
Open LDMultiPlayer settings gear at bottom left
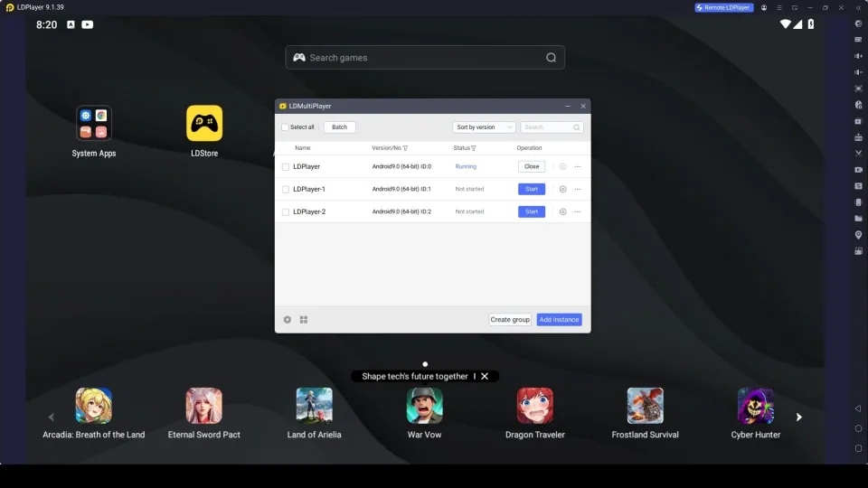[x=288, y=320]
